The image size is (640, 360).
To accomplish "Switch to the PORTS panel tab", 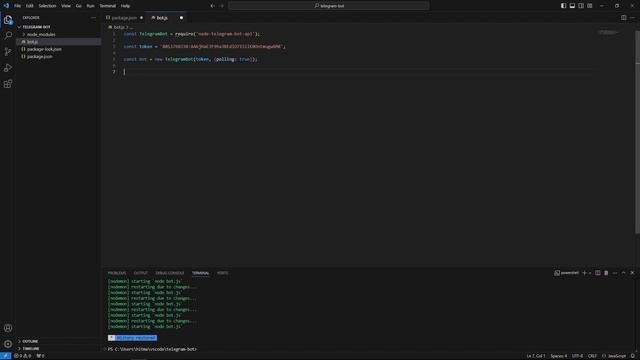I will pyautogui.click(x=222, y=273).
